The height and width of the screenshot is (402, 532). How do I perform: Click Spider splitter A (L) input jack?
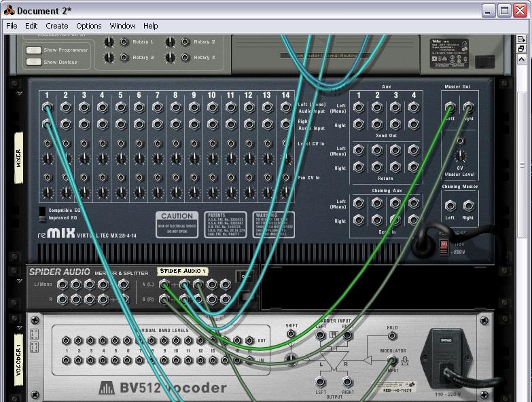pyautogui.click(x=164, y=285)
